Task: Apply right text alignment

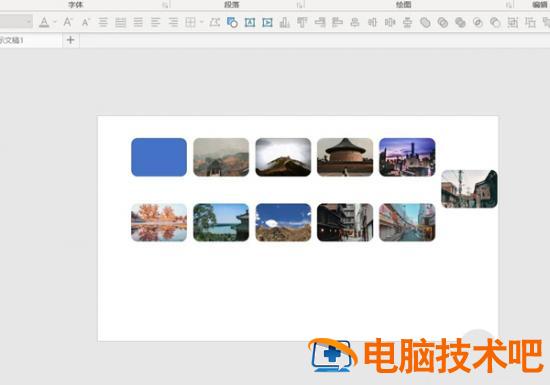Action: [x=173, y=22]
